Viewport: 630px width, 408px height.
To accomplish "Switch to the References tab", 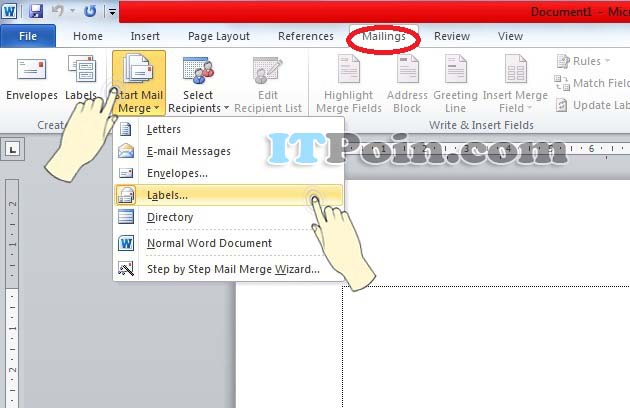I will 306,36.
